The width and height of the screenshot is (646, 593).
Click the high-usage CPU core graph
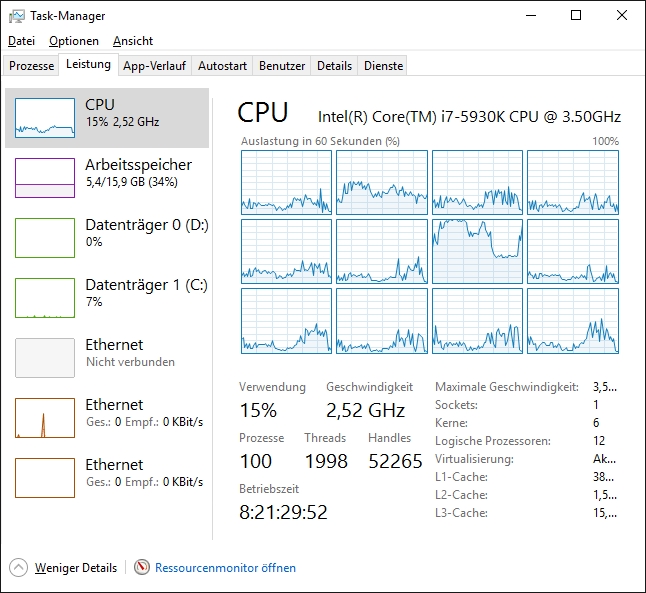pyautogui.click(x=477, y=251)
